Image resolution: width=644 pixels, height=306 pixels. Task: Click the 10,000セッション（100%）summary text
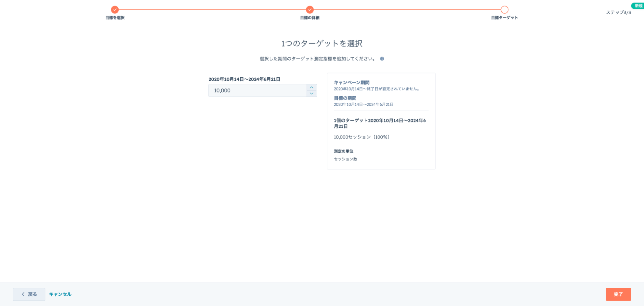pyautogui.click(x=362, y=137)
